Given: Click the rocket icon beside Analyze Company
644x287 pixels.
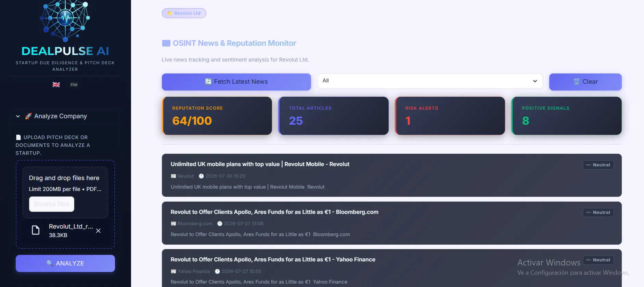Looking at the screenshot, I should (x=28, y=116).
